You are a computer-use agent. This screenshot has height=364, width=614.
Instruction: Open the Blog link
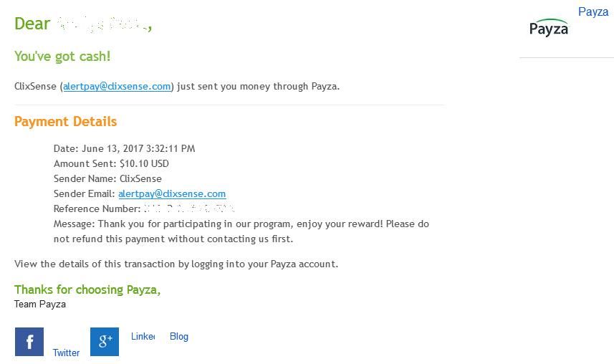tap(179, 336)
